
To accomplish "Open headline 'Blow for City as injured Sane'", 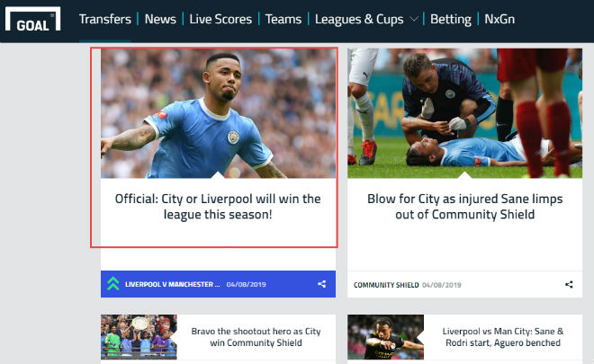I will point(464,207).
